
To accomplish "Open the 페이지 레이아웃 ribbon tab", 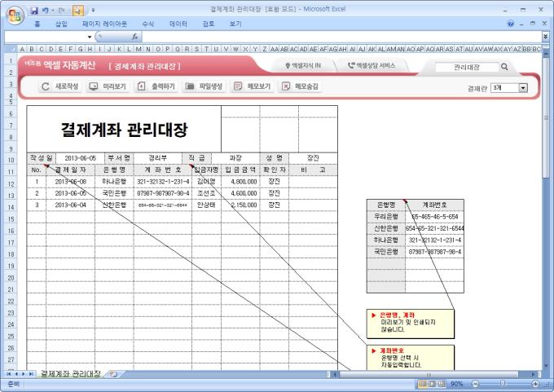I will pos(104,24).
